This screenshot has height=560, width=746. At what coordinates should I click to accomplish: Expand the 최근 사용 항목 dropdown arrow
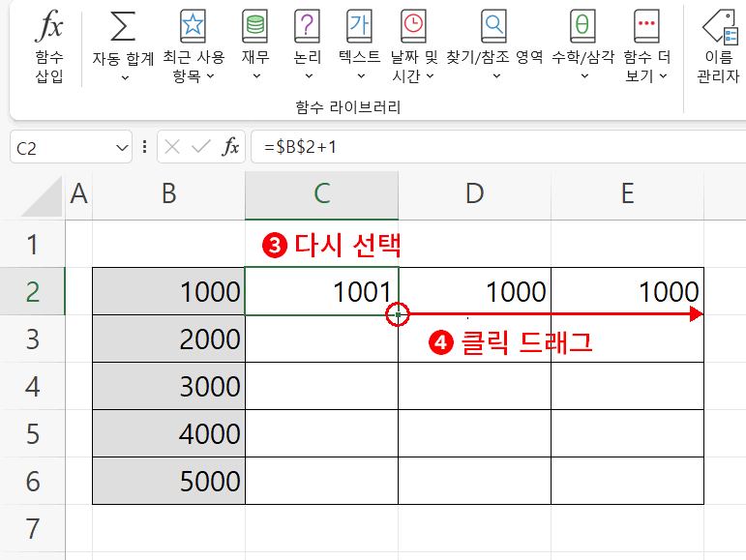click(x=210, y=75)
